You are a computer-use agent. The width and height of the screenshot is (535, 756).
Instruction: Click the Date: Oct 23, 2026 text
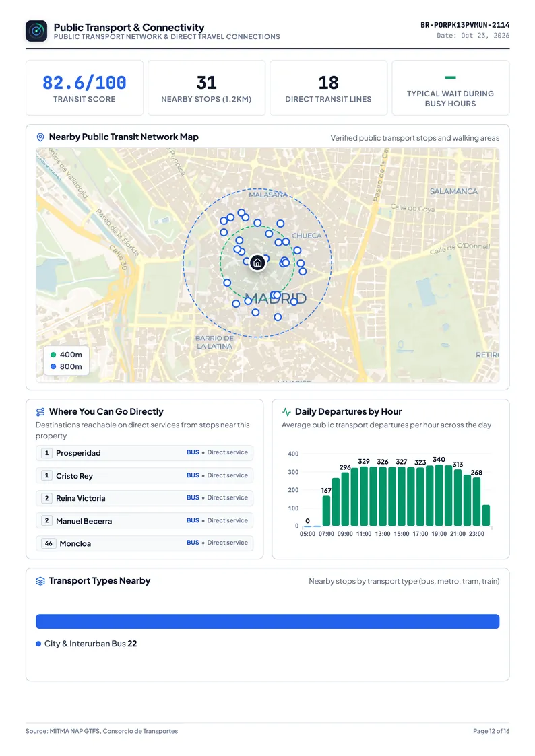click(x=473, y=36)
